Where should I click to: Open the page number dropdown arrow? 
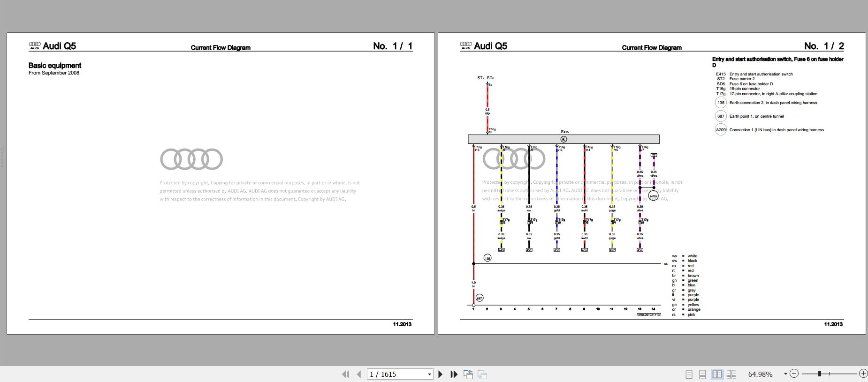429,374
